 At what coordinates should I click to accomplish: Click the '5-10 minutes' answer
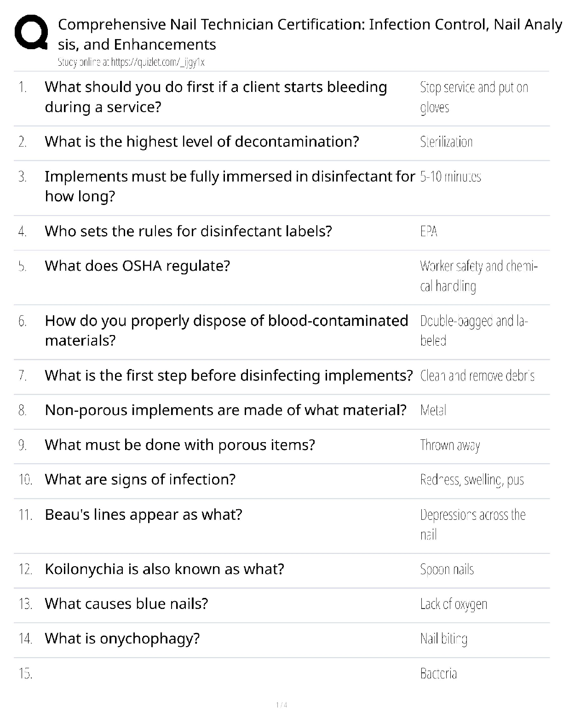point(450,176)
